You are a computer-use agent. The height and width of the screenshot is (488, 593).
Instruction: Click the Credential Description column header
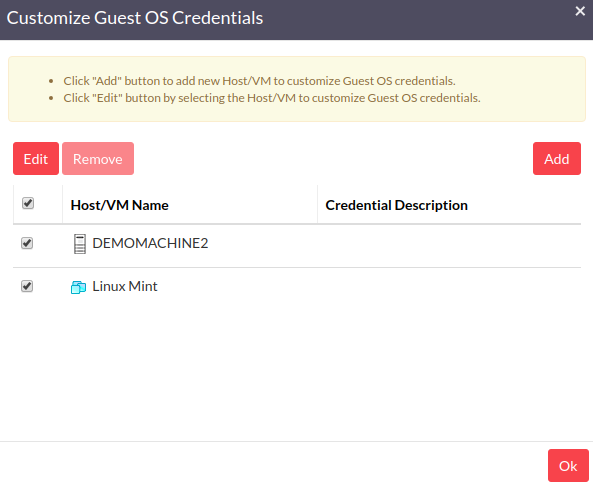click(x=396, y=205)
